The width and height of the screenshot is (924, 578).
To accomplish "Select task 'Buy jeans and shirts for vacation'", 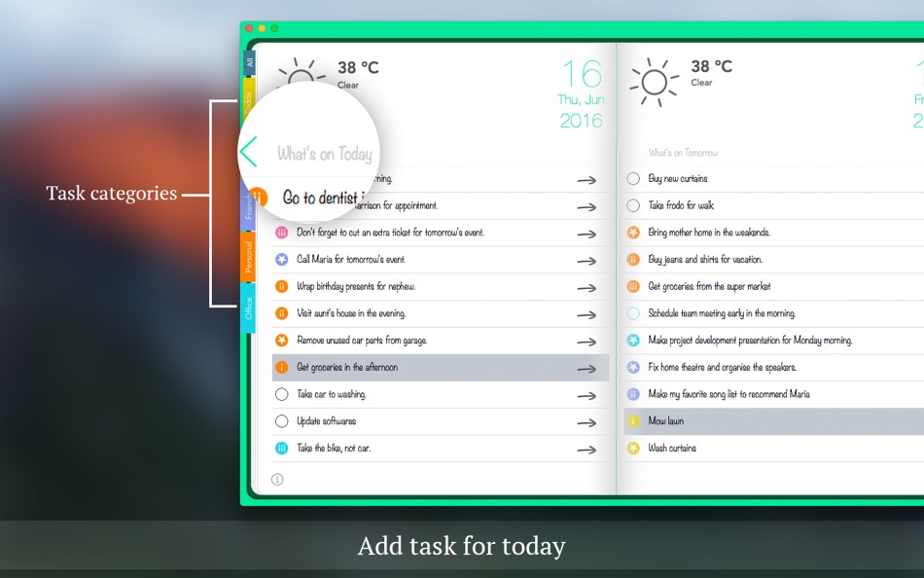I will click(x=705, y=259).
